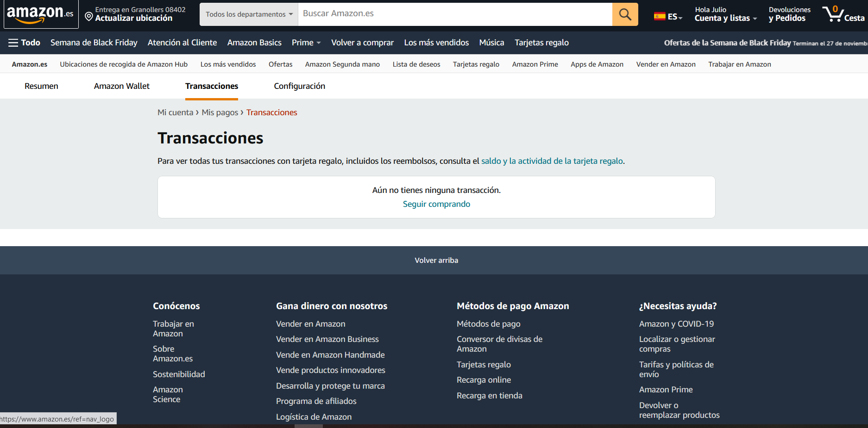Image resolution: width=868 pixels, height=428 pixels.
Task: Switch to the Configuración tab
Action: (300, 86)
